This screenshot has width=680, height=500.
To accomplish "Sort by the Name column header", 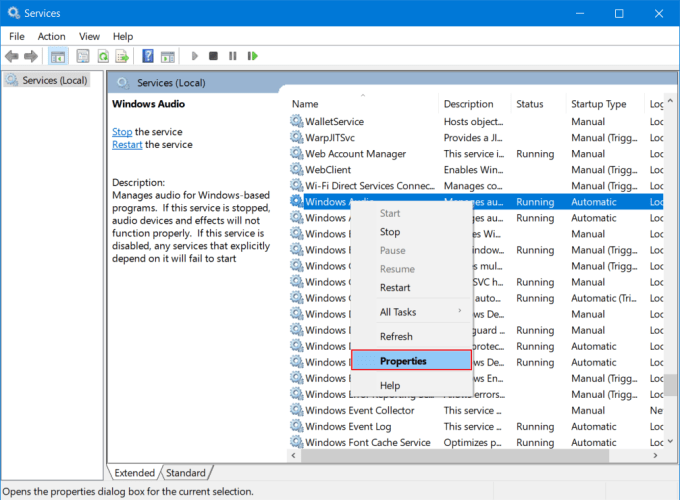I will pyautogui.click(x=363, y=104).
